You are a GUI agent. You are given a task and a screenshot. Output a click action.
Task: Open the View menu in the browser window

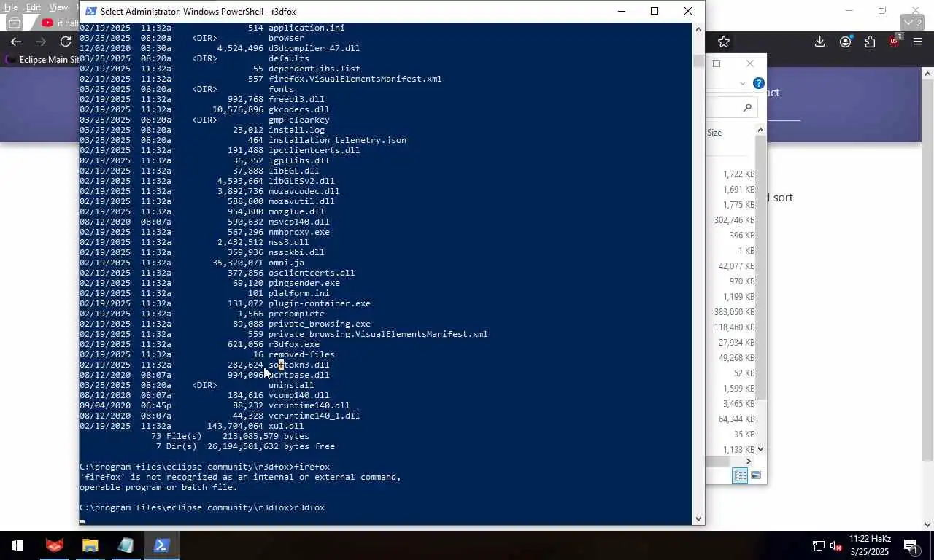[x=58, y=7]
